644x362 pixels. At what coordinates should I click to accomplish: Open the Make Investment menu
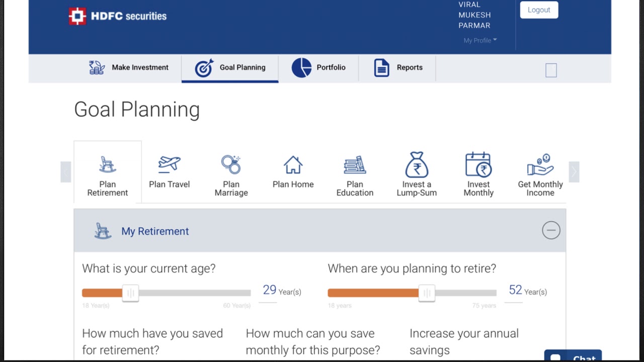tap(129, 67)
